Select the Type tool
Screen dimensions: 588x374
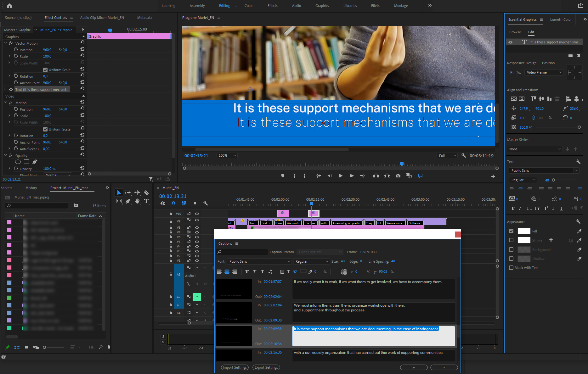[147, 201]
